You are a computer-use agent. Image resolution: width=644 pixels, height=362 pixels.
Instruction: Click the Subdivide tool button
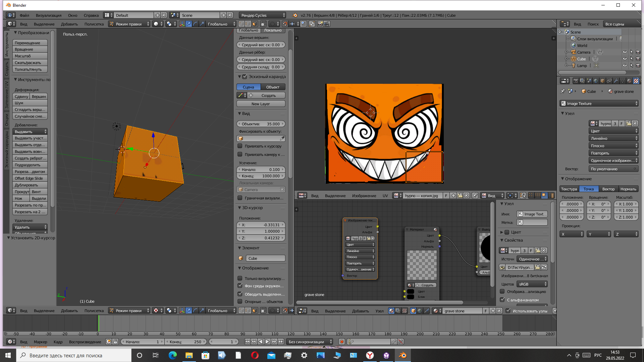[30, 165]
